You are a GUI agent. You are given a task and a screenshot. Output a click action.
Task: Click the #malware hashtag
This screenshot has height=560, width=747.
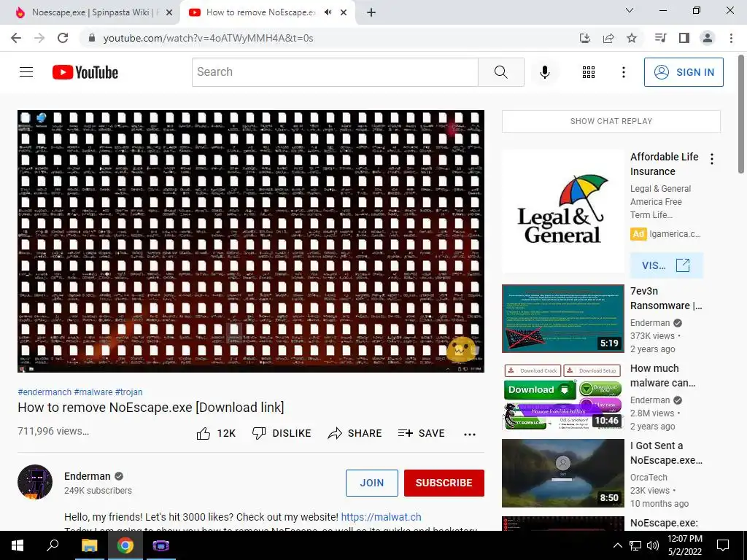93,392
